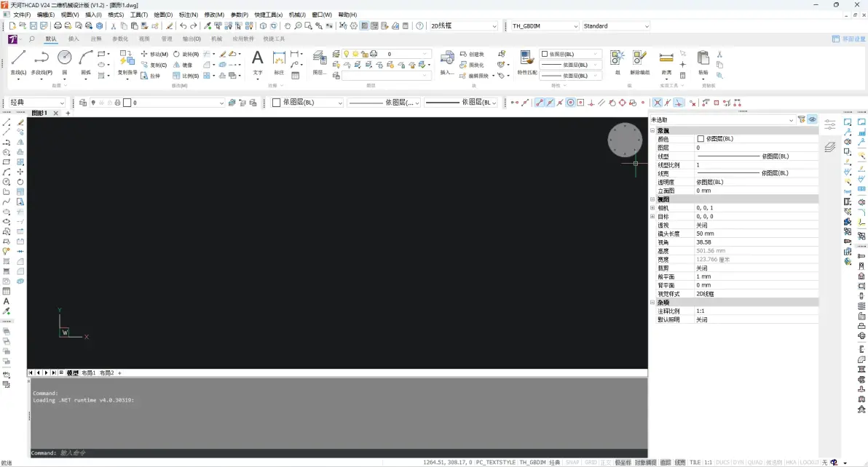Open the 2D线框 visual style dropdown
The image size is (868, 467).
464,26
